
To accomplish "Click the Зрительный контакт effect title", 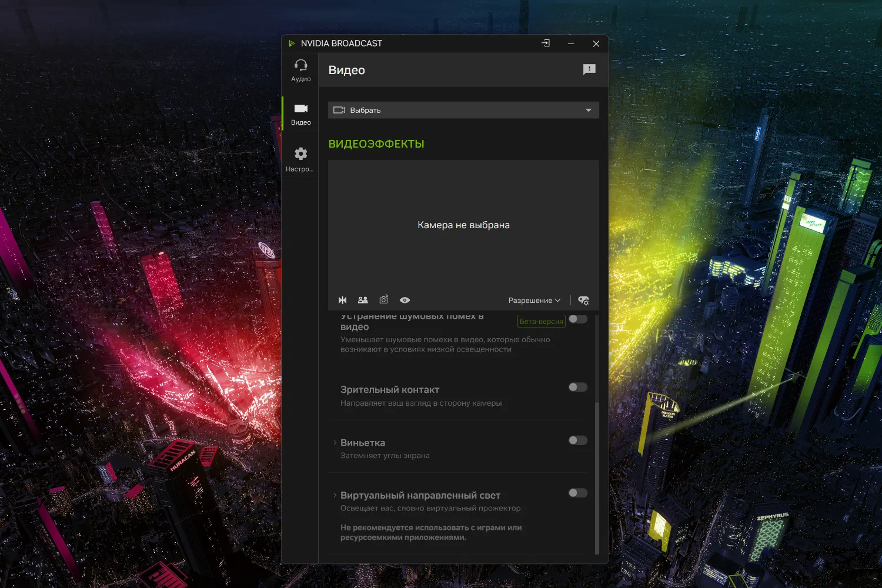I will 390,389.
